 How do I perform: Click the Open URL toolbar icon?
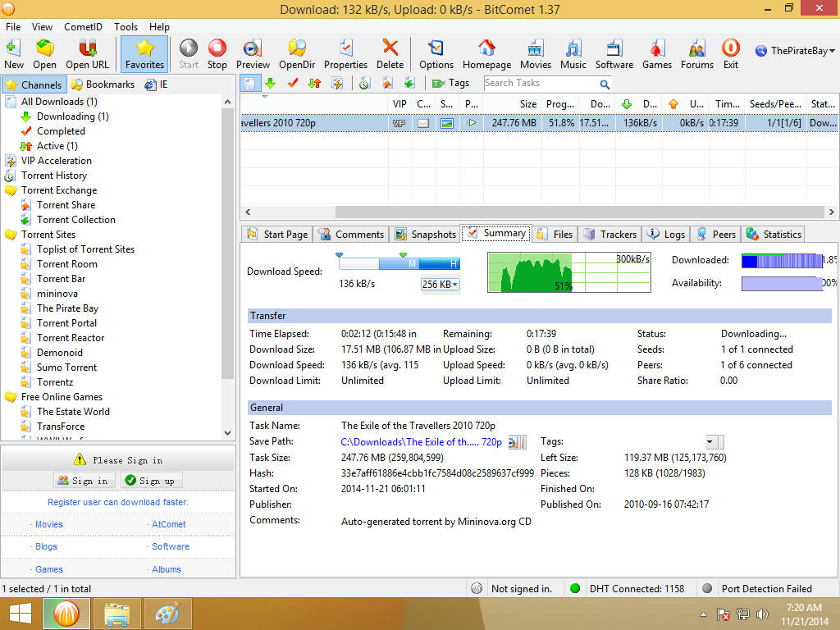pos(87,54)
